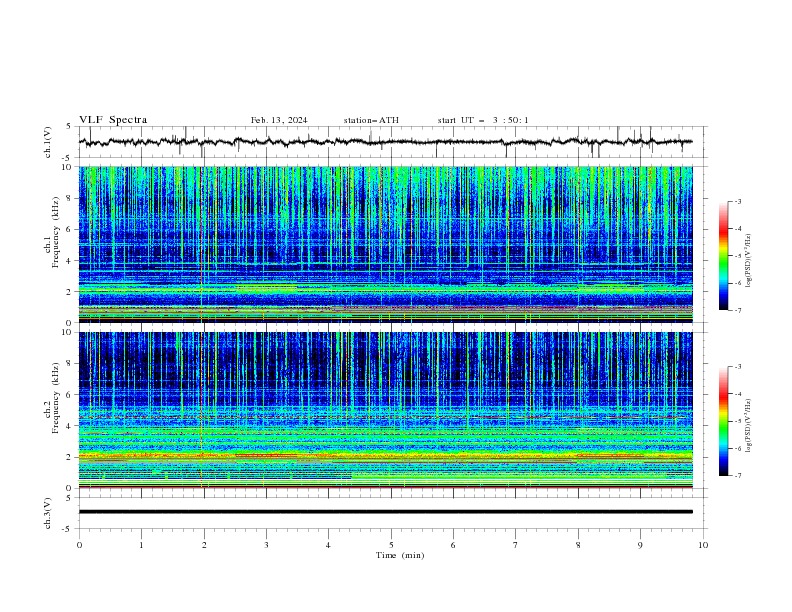Click the "VLF Spectra" title text
This screenshot has height=612, width=792.
coord(113,120)
